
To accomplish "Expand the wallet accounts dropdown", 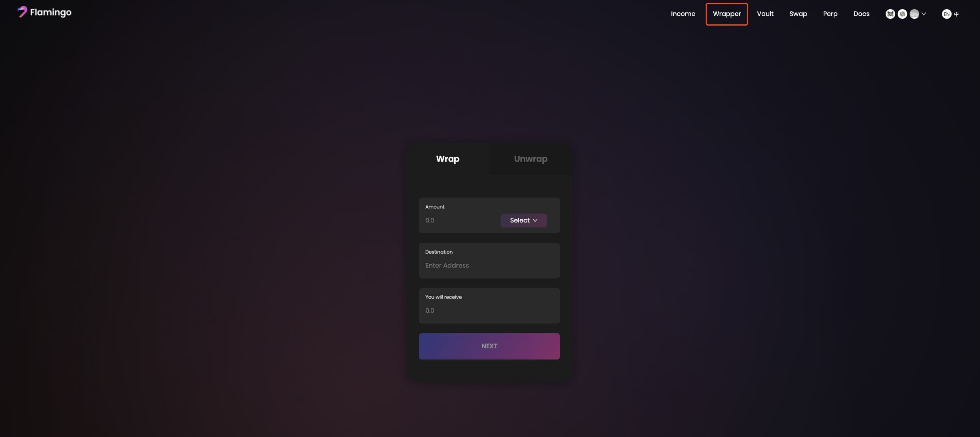I will pos(924,14).
